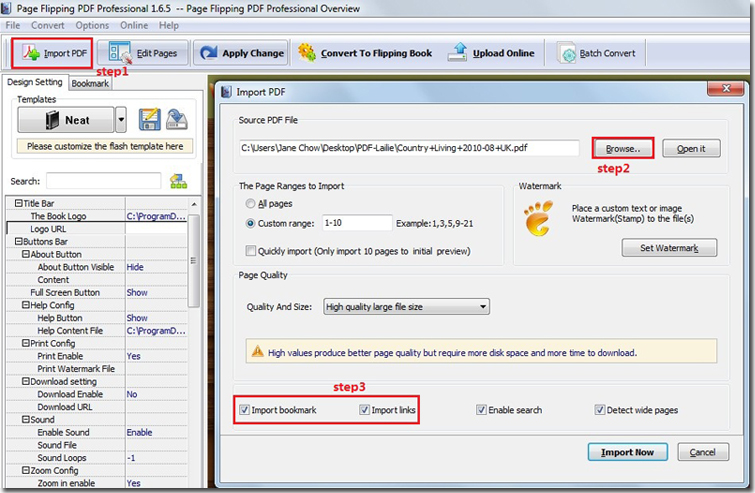Click Apply Change in toolbar

coord(241,53)
